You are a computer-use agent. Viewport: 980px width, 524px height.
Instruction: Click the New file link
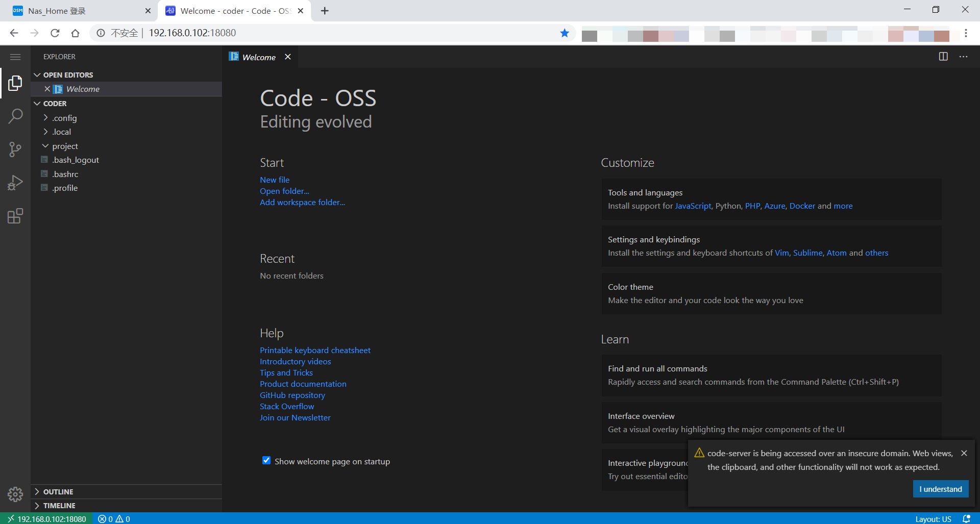click(275, 180)
